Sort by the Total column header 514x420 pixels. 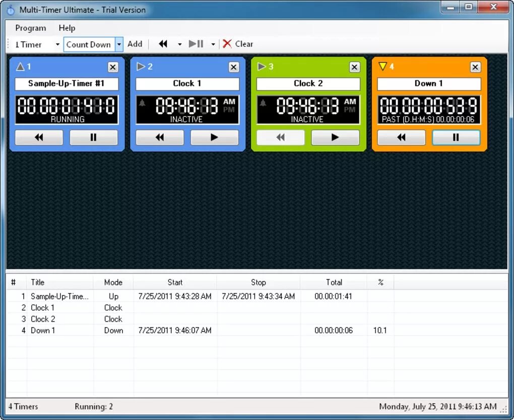[334, 282]
